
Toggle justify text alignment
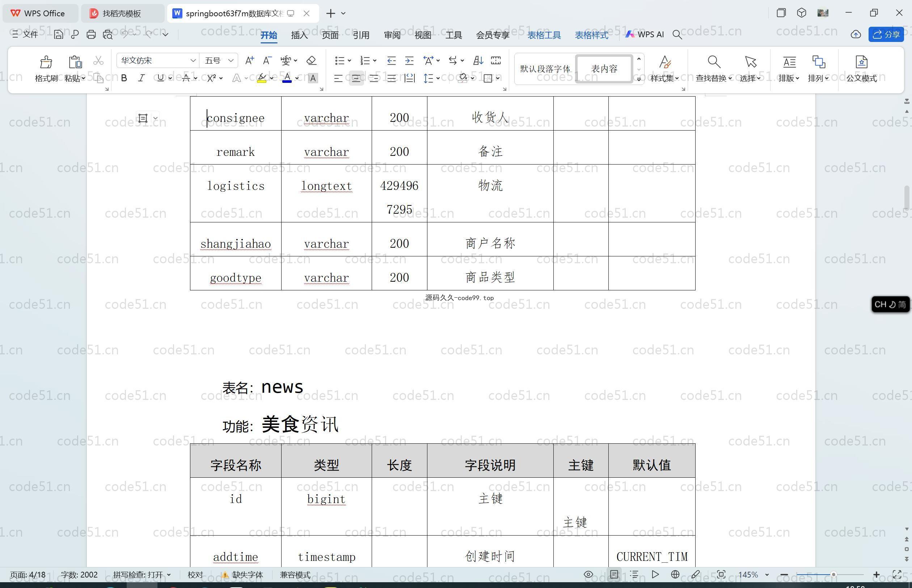pos(391,78)
